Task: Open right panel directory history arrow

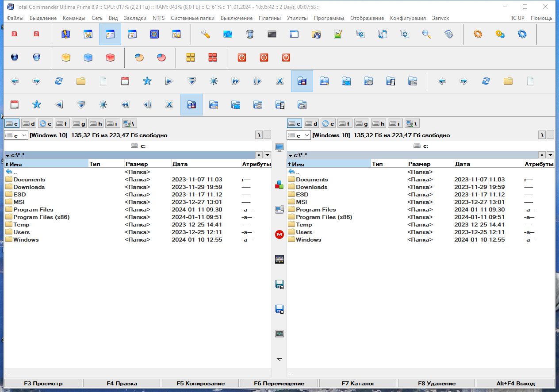Action: coord(550,155)
